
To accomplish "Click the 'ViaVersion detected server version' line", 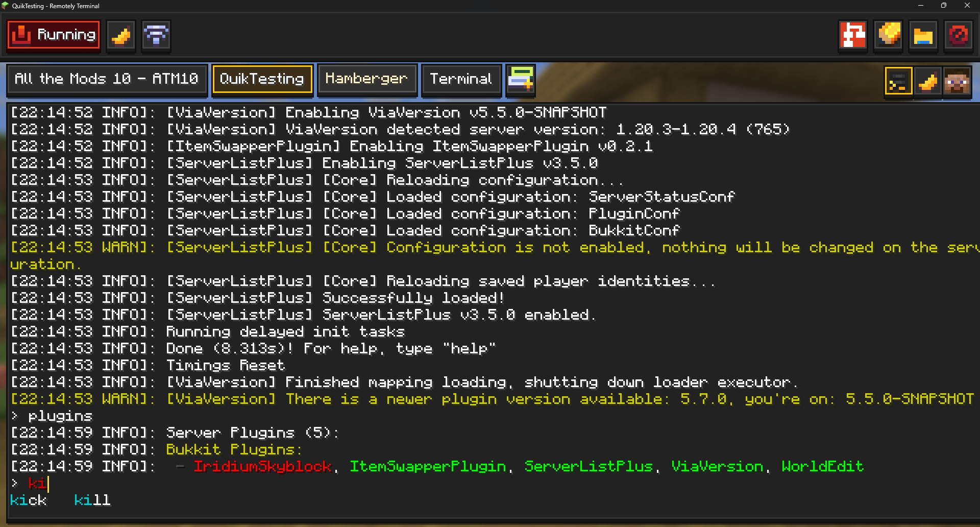I will pyautogui.click(x=401, y=129).
